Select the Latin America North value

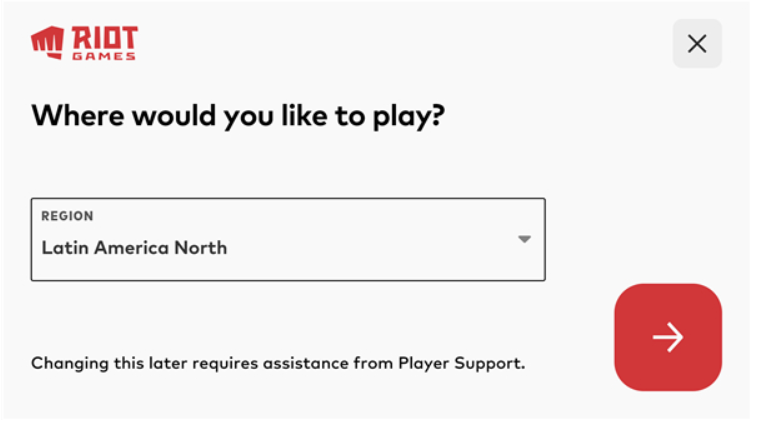tap(134, 247)
